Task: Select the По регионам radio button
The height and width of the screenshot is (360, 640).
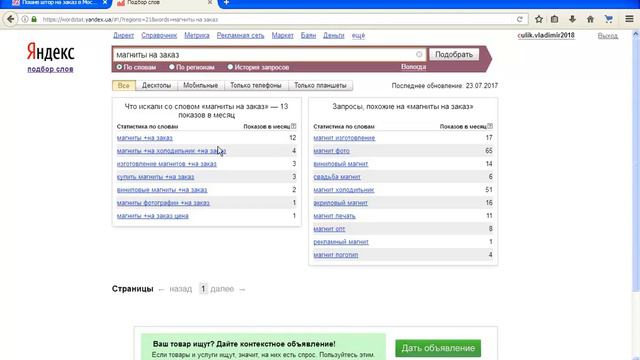Action: [x=172, y=67]
